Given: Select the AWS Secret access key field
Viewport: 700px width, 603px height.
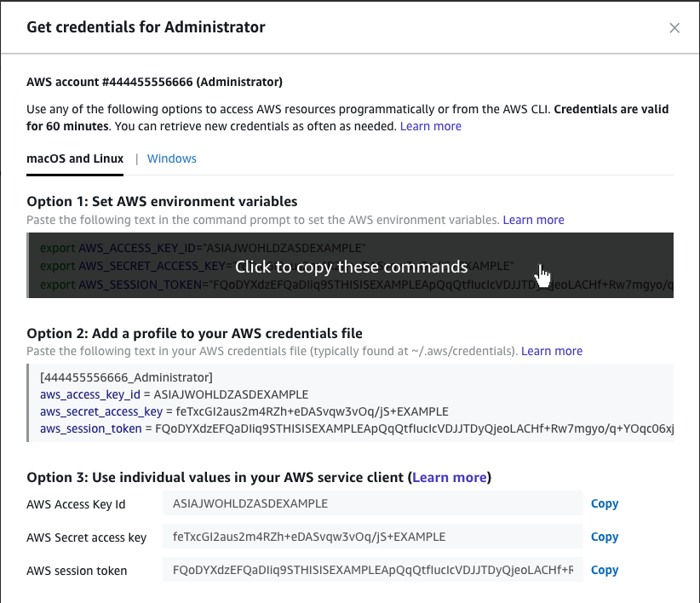Looking at the screenshot, I should 372,537.
